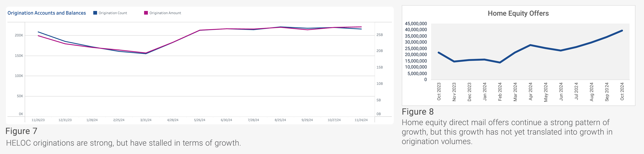The height and width of the screenshot is (154, 644).
Task: Select the Origination Amount legend label
Action: (165, 13)
